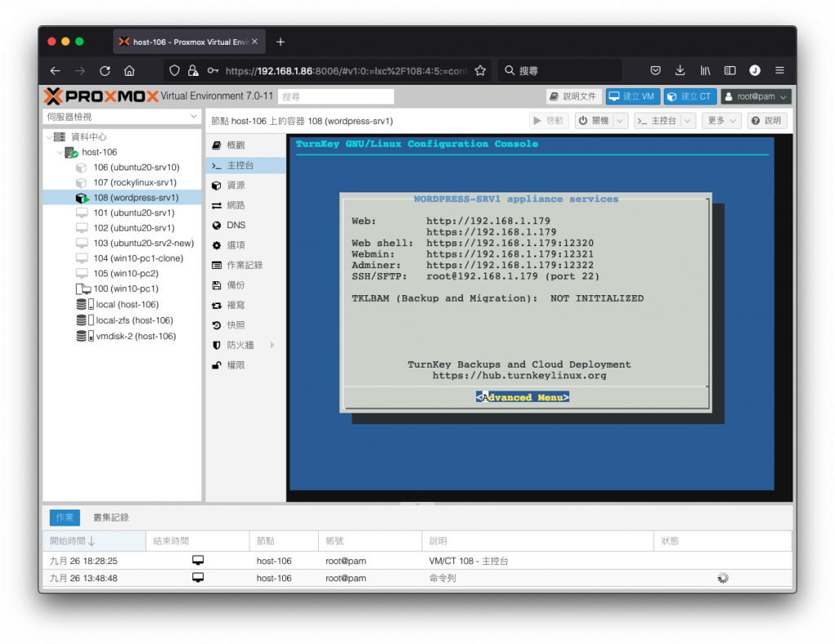835x644 pixels.
Task: Open Pocket shield icon in toolbar
Action: (x=656, y=70)
